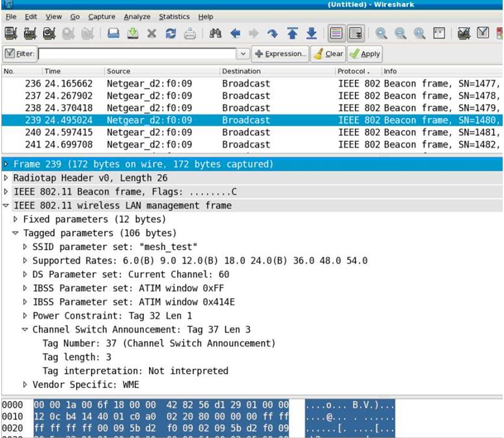Image resolution: width=504 pixels, height=438 pixels.
Task: Start a new live capture icon
Action: point(49,33)
